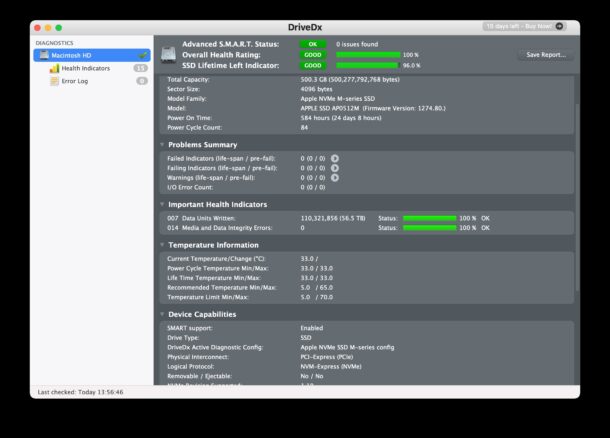Click Temperature Limit value 5.0 / 70.0
The image size is (610, 438).
click(x=317, y=297)
